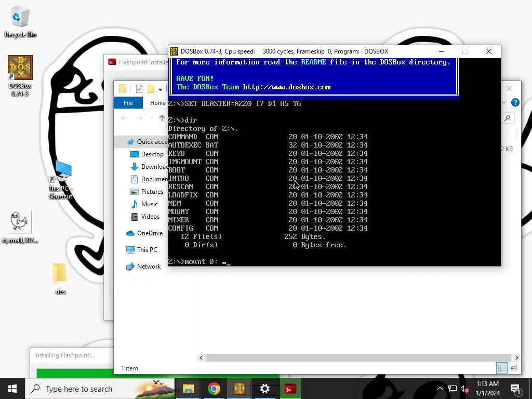Switch Explorer to Large icons view
This screenshot has height=399, width=532.
[x=513, y=368]
